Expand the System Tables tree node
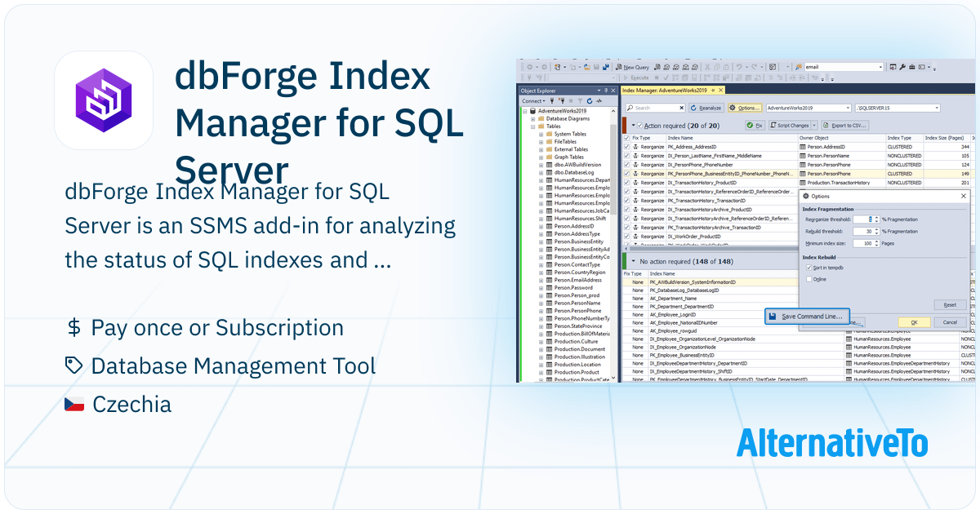 pyautogui.click(x=541, y=135)
